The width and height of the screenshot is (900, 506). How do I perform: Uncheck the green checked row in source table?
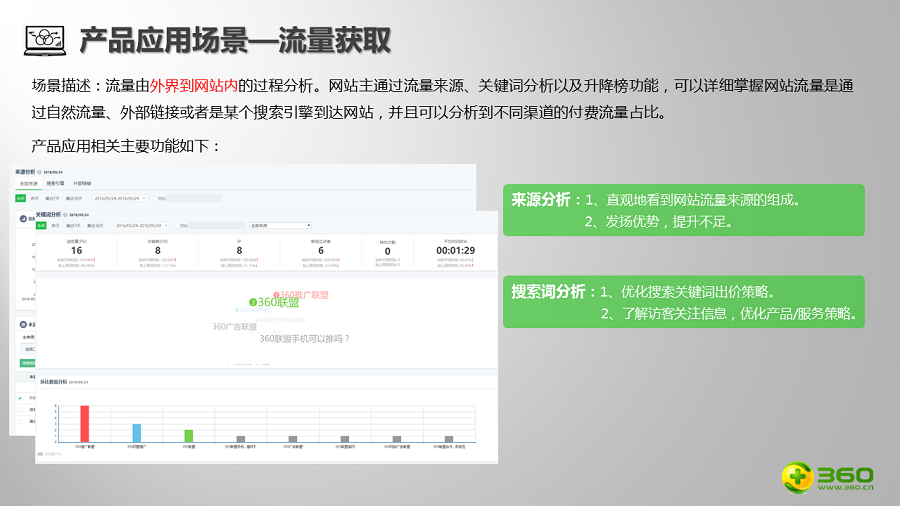(20, 397)
